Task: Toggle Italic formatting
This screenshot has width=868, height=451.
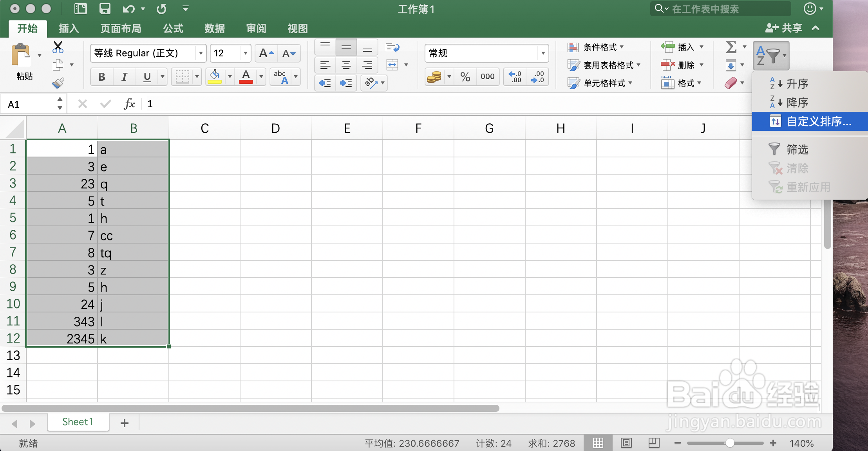Action: tap(125, 77)
